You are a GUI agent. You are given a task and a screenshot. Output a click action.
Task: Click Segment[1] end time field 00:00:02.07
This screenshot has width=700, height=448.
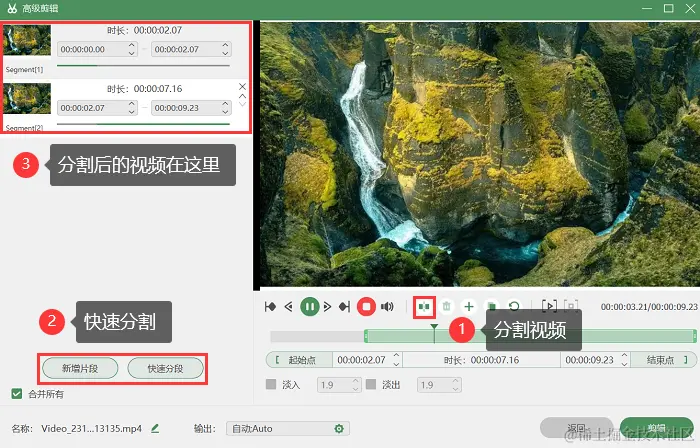(191, 49)
